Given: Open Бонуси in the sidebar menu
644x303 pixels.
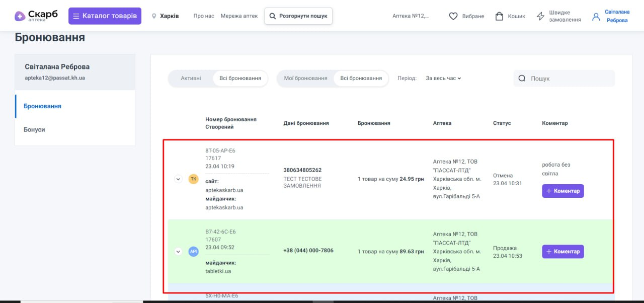Looking at the screenshot, I should 34,129.
